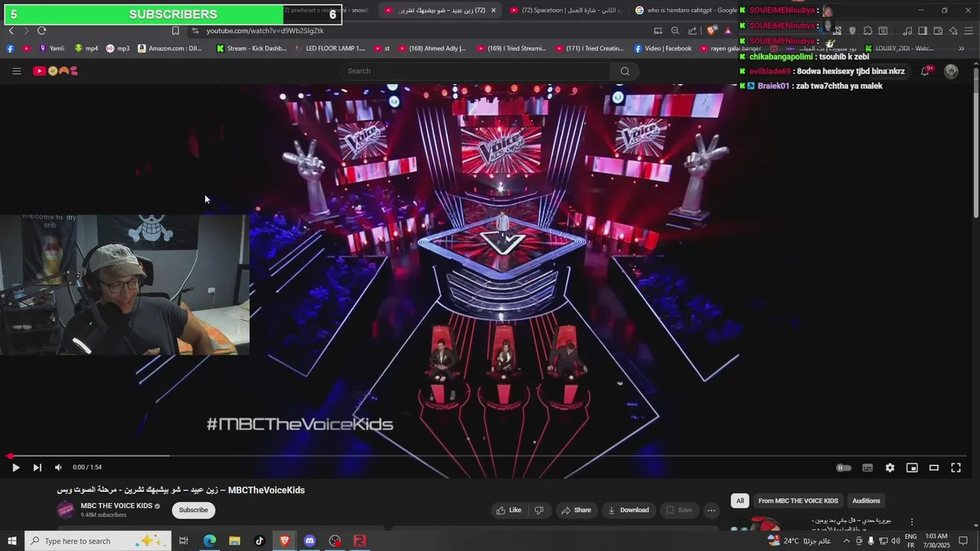Play the video with the play button

(15, 468)
